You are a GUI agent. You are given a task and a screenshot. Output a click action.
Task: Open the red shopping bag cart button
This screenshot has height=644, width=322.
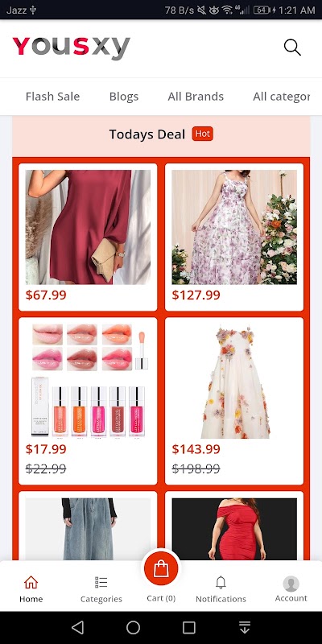click(x=160, y=568)
